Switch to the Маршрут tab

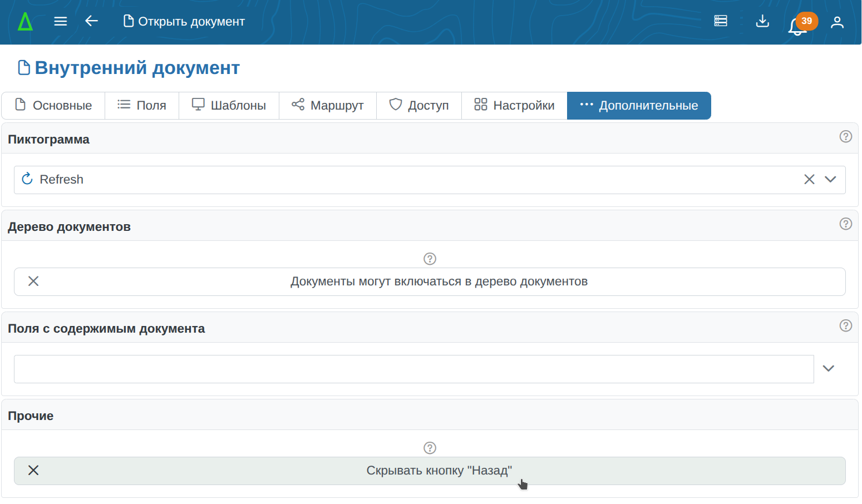[328, 106]
